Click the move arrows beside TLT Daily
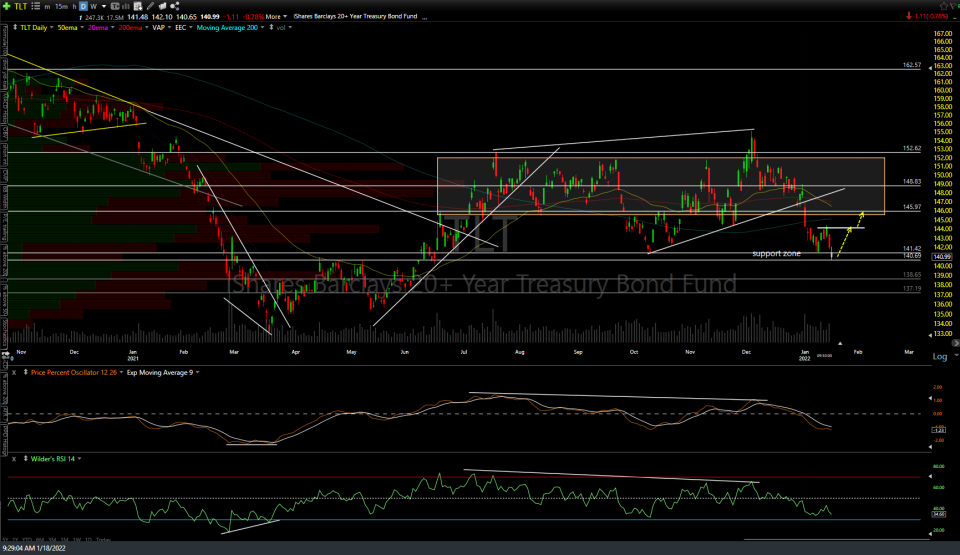Viewport: 960px width, 555px height. 15,28
